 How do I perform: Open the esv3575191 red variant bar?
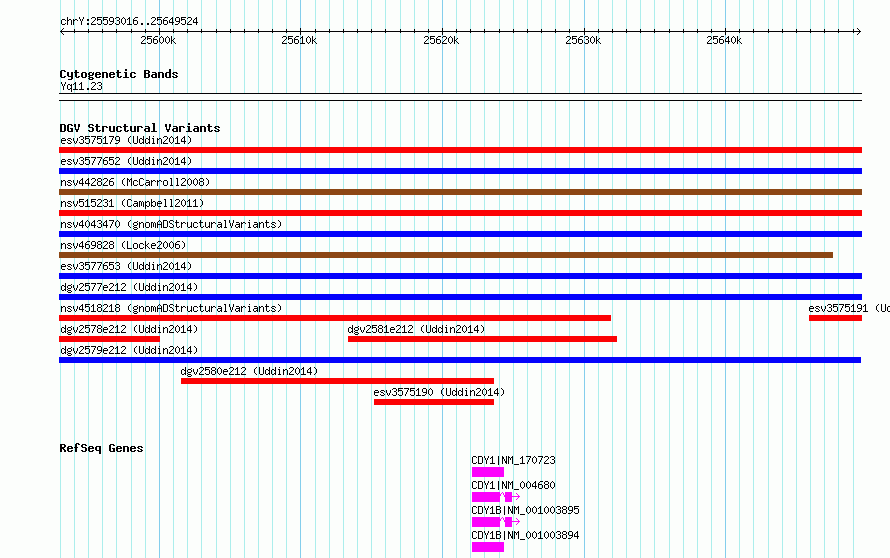tap(836, 318)
